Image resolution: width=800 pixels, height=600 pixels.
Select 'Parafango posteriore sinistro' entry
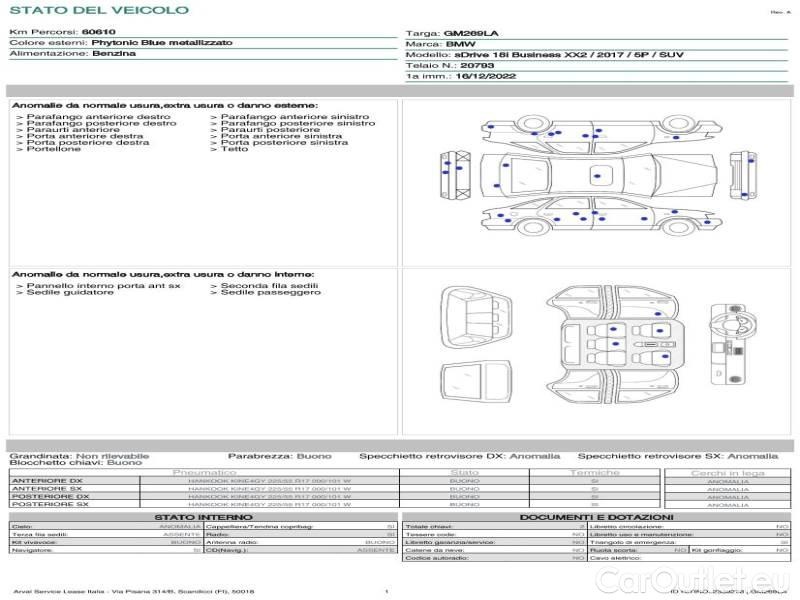pos(298,123)
